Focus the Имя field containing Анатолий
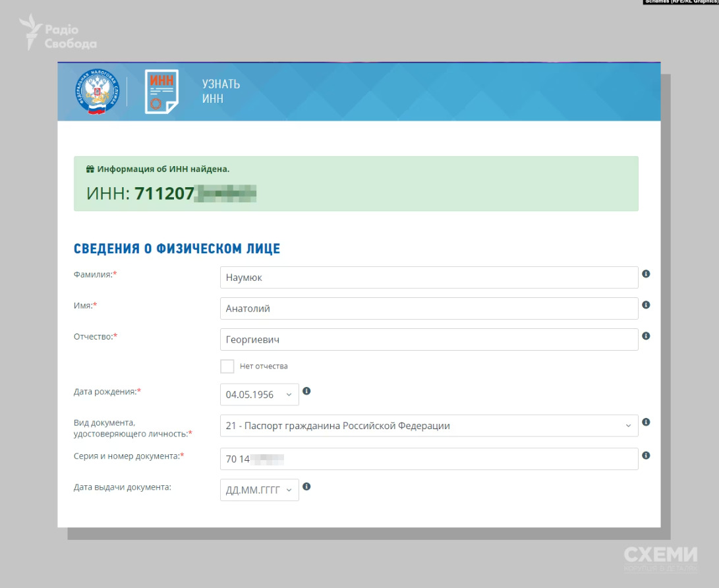The width and height of the screenshot is (719, 588). 428,309
